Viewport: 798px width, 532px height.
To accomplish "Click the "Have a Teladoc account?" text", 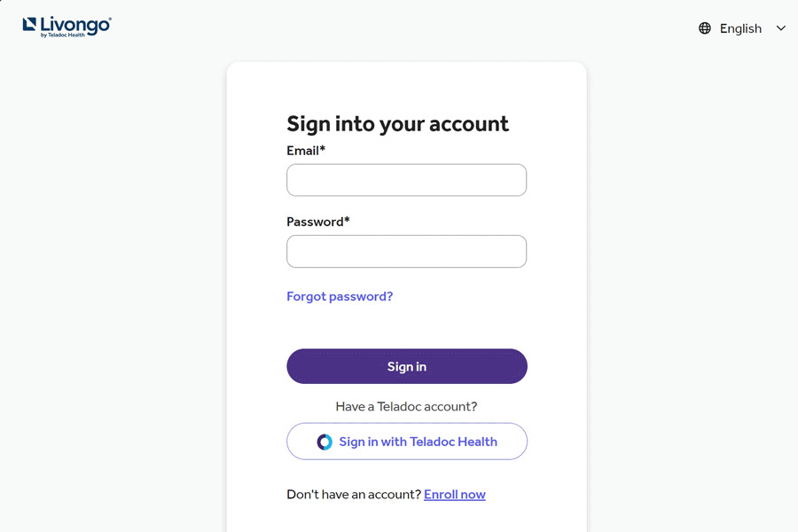I will tap(406, 406).
